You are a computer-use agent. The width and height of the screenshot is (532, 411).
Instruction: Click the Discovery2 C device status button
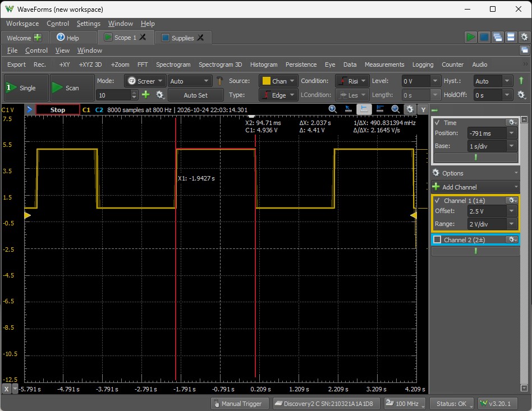327,404
